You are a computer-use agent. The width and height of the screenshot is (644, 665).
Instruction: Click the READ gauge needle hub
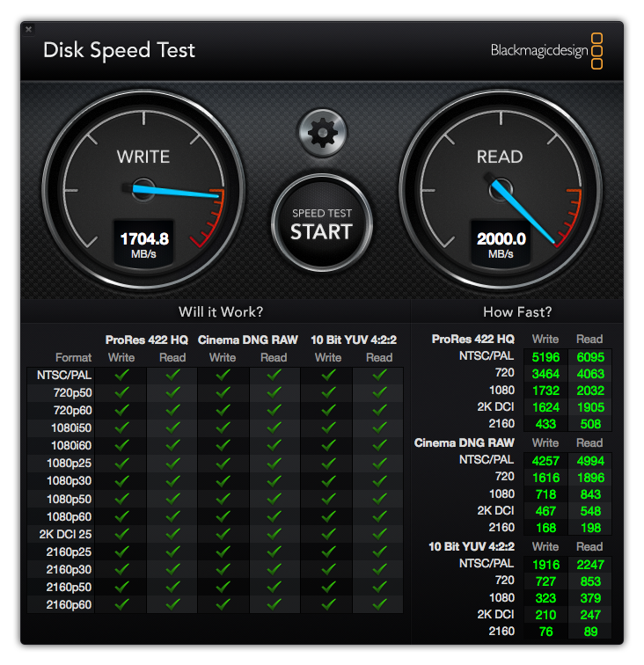pyautogui.click(x=501, y=190)
